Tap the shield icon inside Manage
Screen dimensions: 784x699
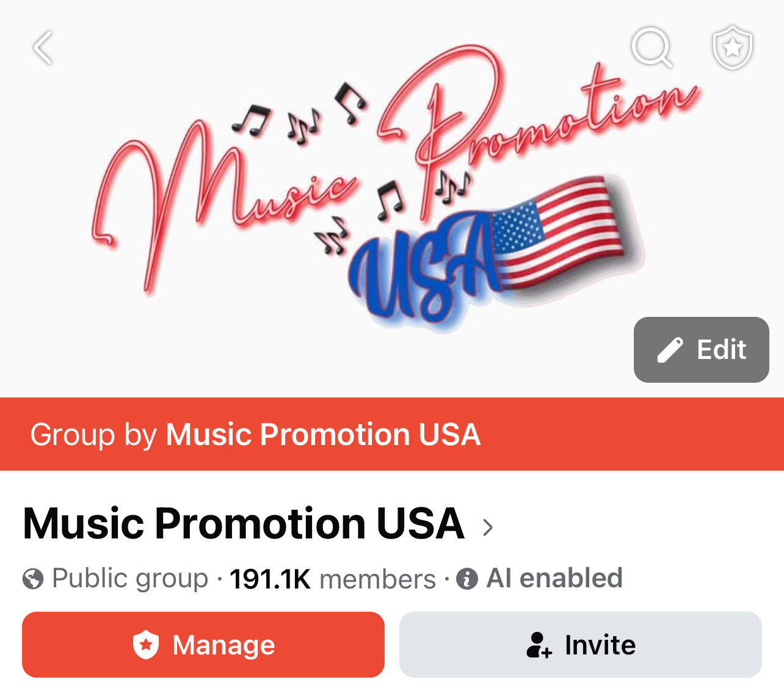(x=146, y=645)
